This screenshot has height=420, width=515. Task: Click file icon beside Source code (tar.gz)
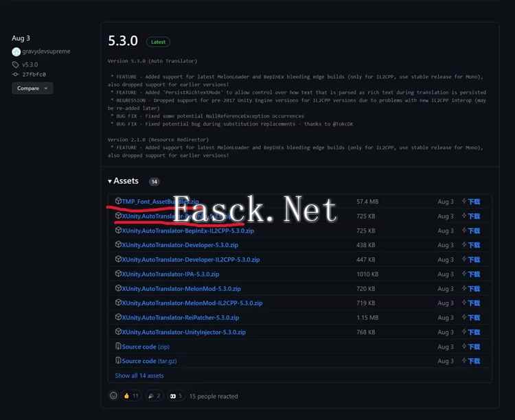point(118,361)
